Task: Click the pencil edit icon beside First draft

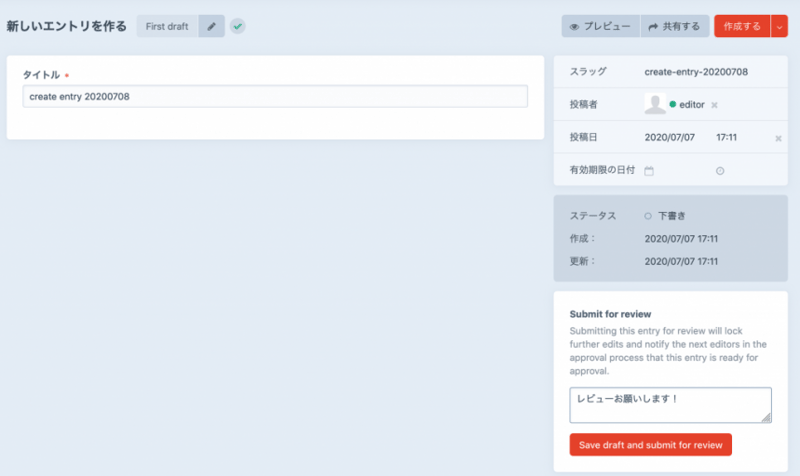Action: (x=211, y=26)
